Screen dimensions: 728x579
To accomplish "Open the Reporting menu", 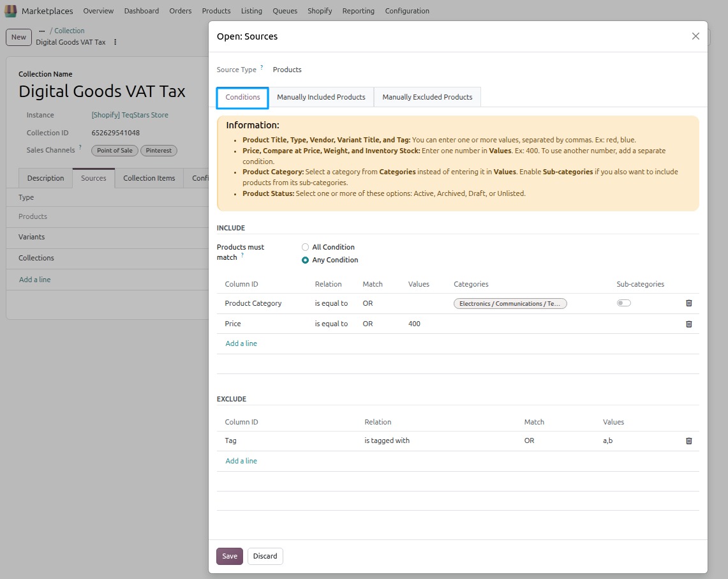I will tap(358, 11).
